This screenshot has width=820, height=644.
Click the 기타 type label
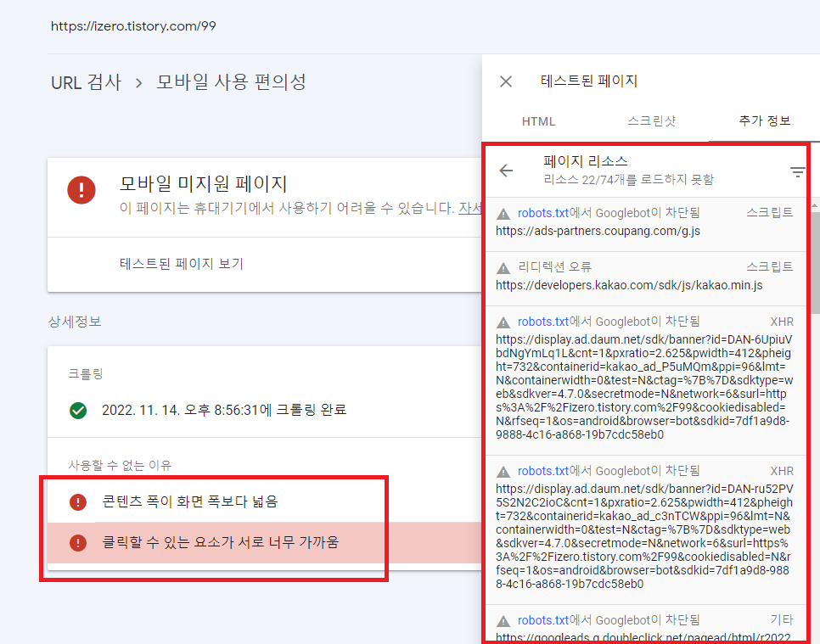coord(782,620)
